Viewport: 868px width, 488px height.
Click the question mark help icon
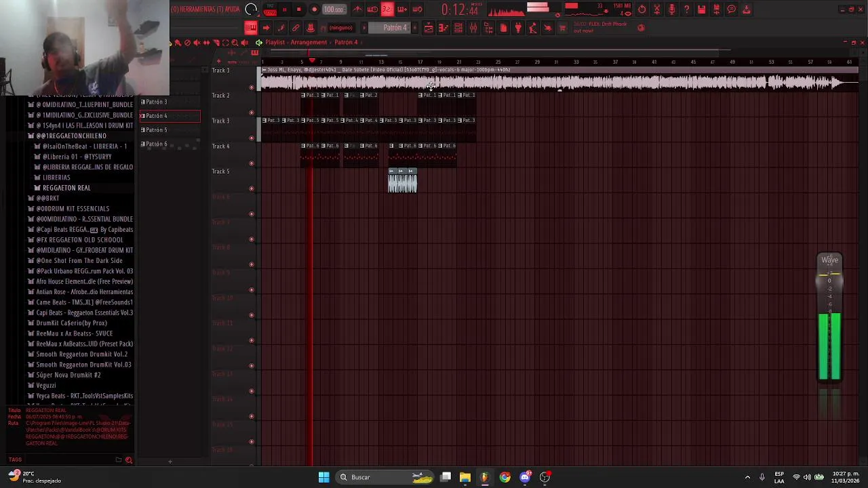(x=686, y=9)
